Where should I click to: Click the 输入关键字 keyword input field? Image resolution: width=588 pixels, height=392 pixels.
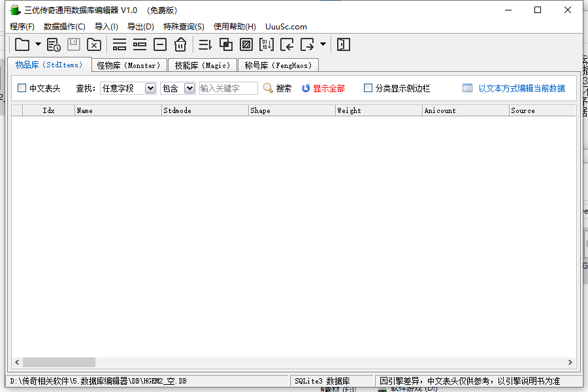point(228,88)
